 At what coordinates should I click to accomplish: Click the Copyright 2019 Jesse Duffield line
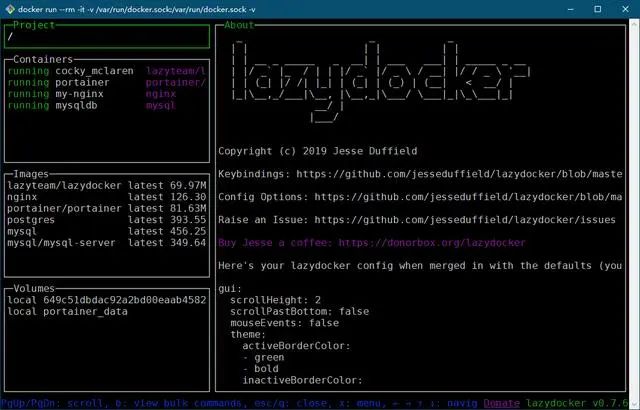[318, 151]
